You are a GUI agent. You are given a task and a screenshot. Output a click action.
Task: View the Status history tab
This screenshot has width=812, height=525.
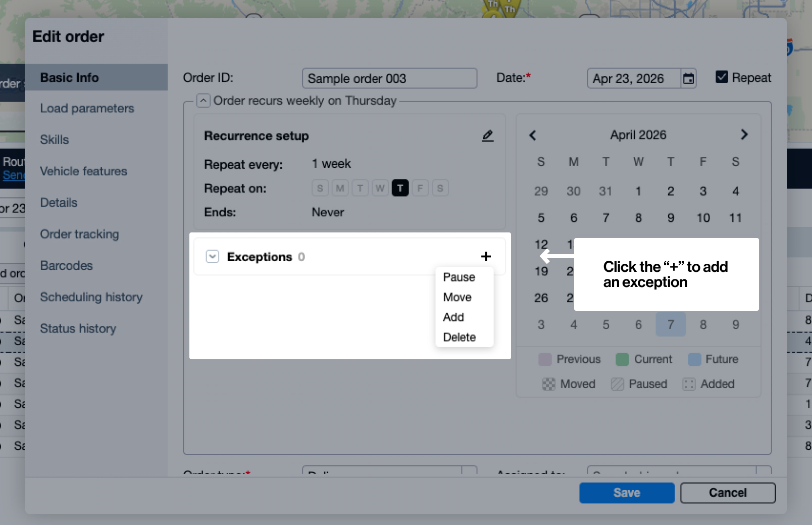point(78,328)
